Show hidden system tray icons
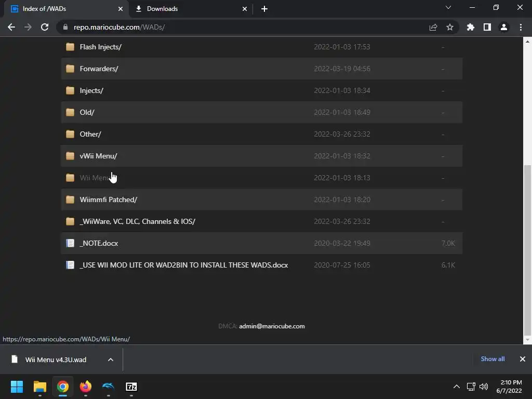 [x=457, y=387]
